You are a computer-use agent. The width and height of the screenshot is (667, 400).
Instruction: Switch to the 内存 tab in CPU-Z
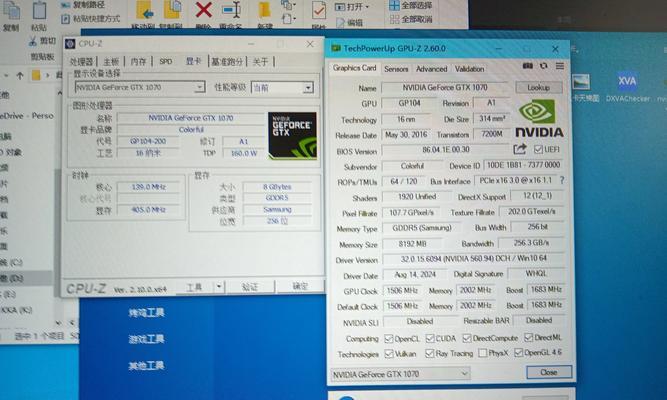click(x=138, y=62)
